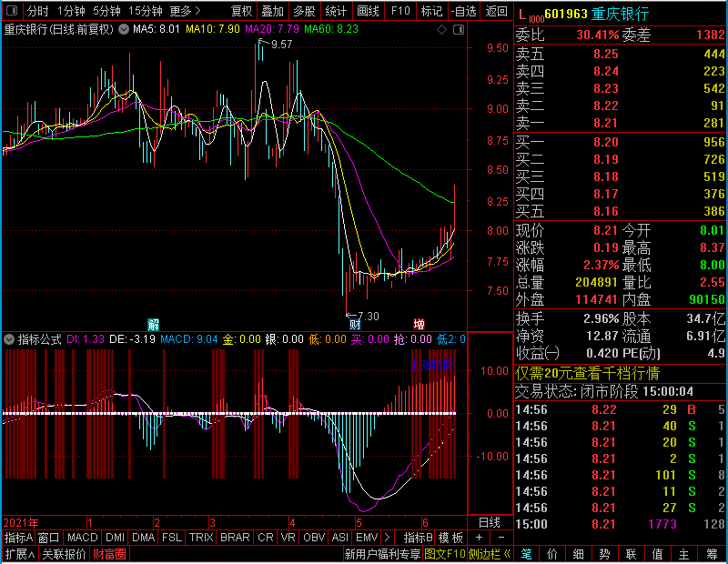Select the 笔 tick tab

click(527, 554)
